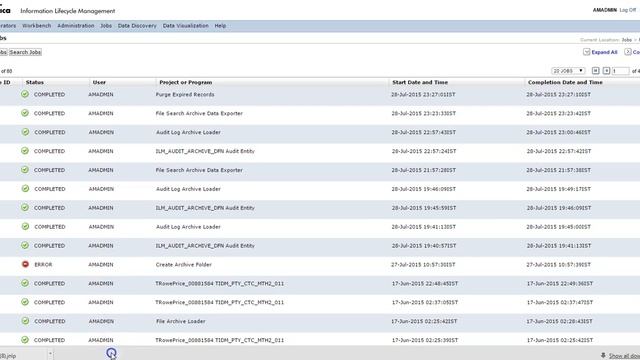Open the Jobs menu
This screenshot has width=640, height=360.
click(x=106, y=26)
